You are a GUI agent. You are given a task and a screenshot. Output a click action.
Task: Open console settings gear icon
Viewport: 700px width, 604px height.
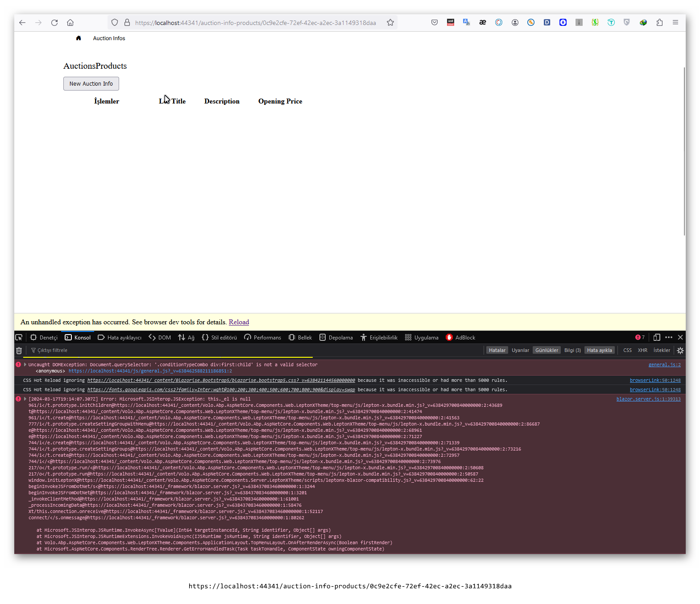[x=680, y=351]
